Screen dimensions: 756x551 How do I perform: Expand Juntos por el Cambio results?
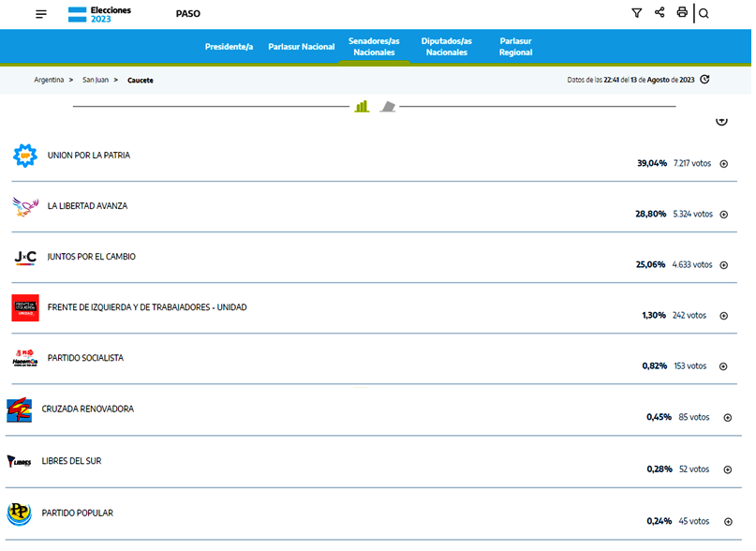click(723, 265)
